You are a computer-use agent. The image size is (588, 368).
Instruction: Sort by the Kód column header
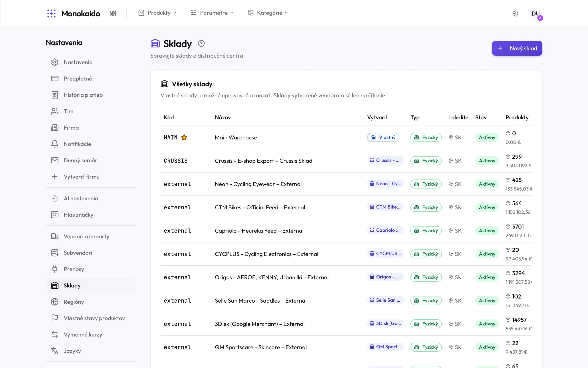click(x=169, y=118)
